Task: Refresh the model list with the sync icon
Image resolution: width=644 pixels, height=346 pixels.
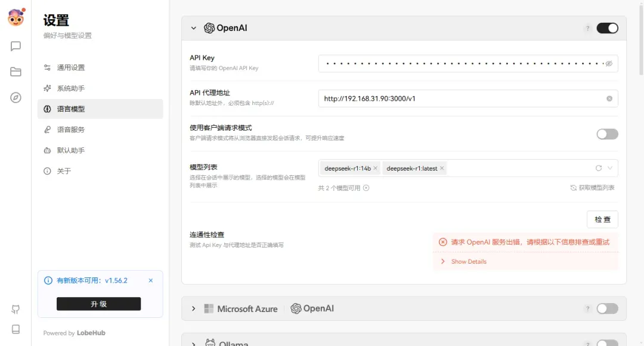Action: click(x=598, y=168)
